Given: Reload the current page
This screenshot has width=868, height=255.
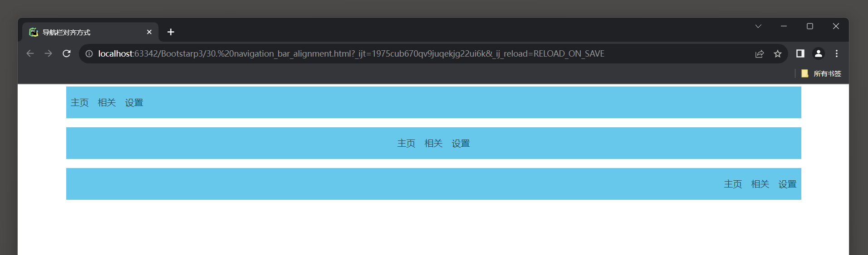Looking at the screenshot, I should click(x=67, y=53).
